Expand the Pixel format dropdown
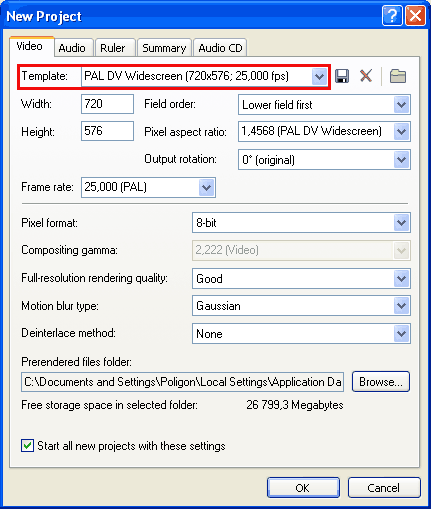 point(401,222)
